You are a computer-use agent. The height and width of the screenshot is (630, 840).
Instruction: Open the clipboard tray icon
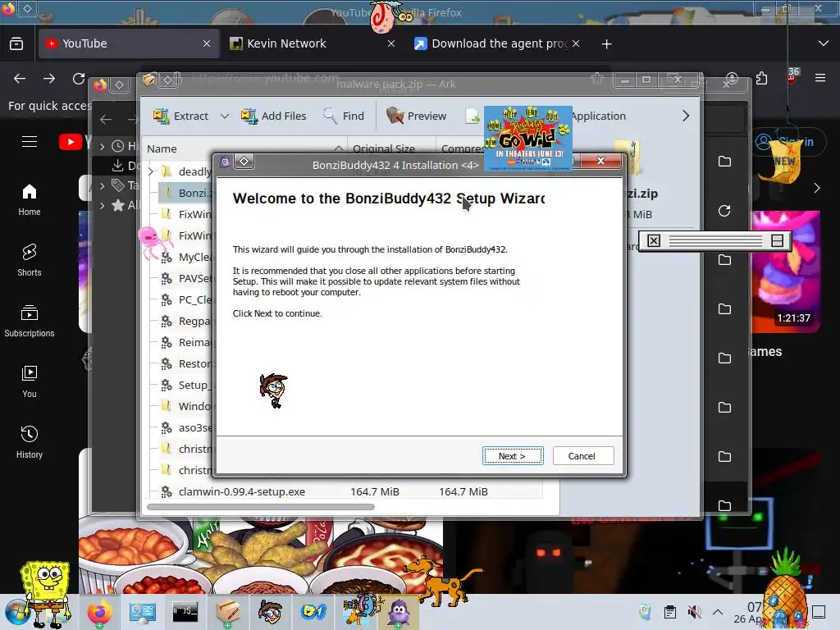[x=669, y=612]
